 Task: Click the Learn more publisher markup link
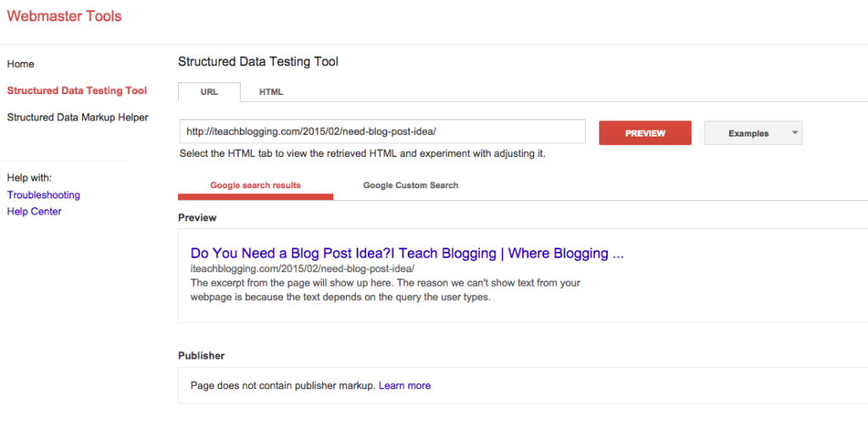click(404, 386)
